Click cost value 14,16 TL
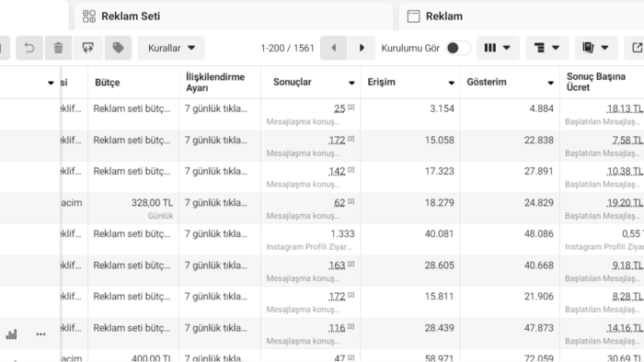This screenshot has height=362, width=644. (x=625, y=328)
